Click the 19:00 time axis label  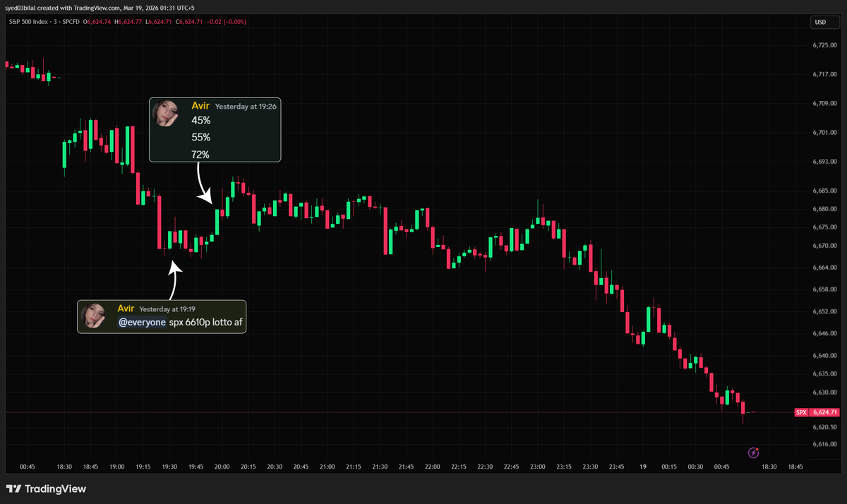click(117, 467)
